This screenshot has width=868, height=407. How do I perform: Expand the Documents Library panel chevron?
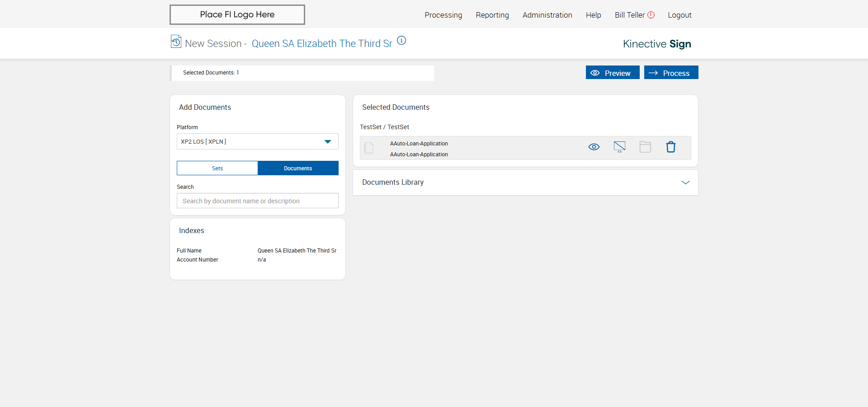click(685, 182)
